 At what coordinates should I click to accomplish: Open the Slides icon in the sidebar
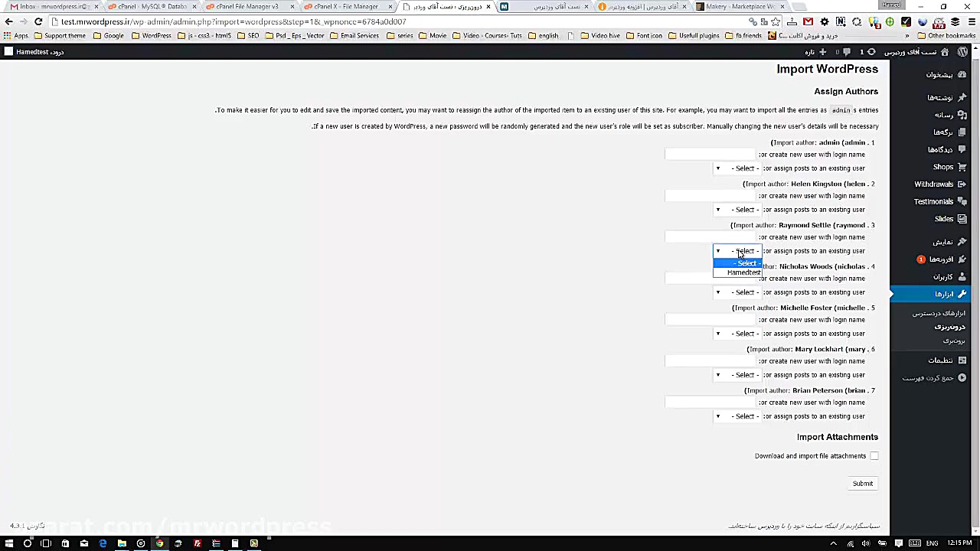pyautogui.click(x=962, y=219)
